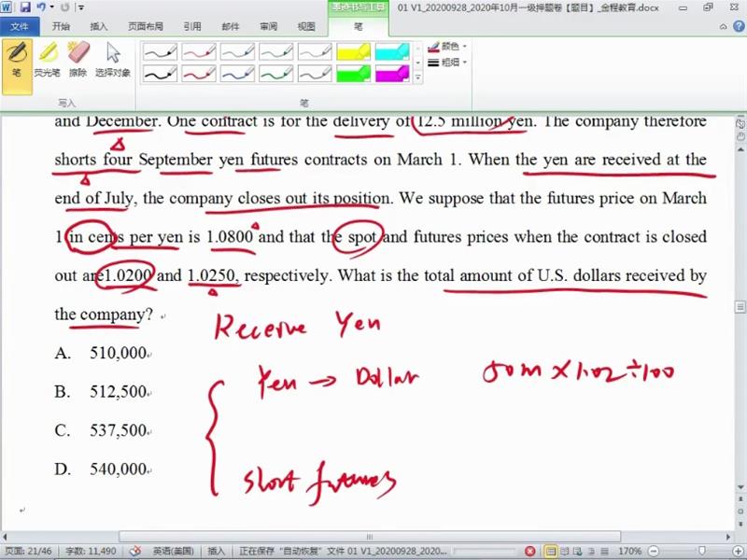The image size is (747, 560).
Task: Click the horizontal scrollbar thumb
Action: point(370,537)
